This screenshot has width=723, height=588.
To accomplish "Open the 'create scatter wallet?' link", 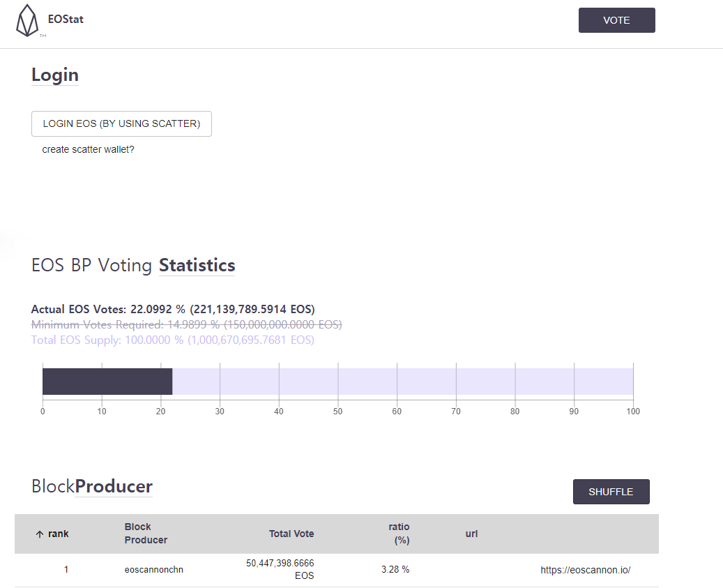I will [88, 149].
